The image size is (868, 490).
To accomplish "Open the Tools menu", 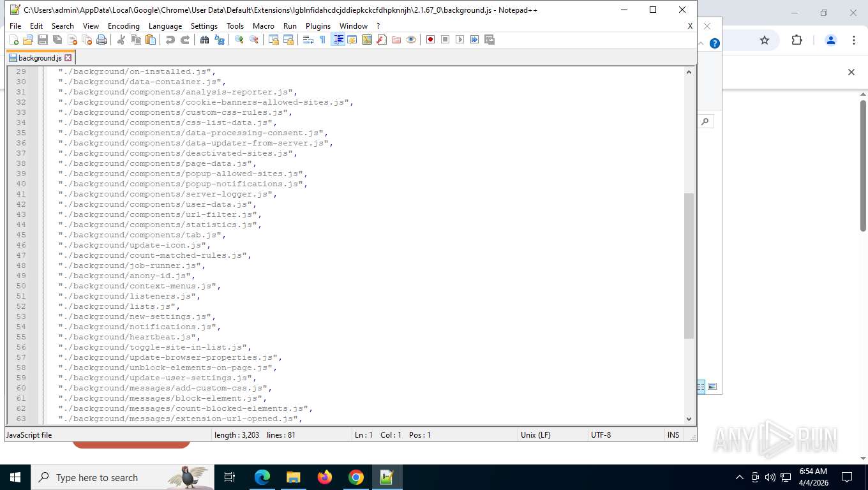I will (x=235, y=26).
